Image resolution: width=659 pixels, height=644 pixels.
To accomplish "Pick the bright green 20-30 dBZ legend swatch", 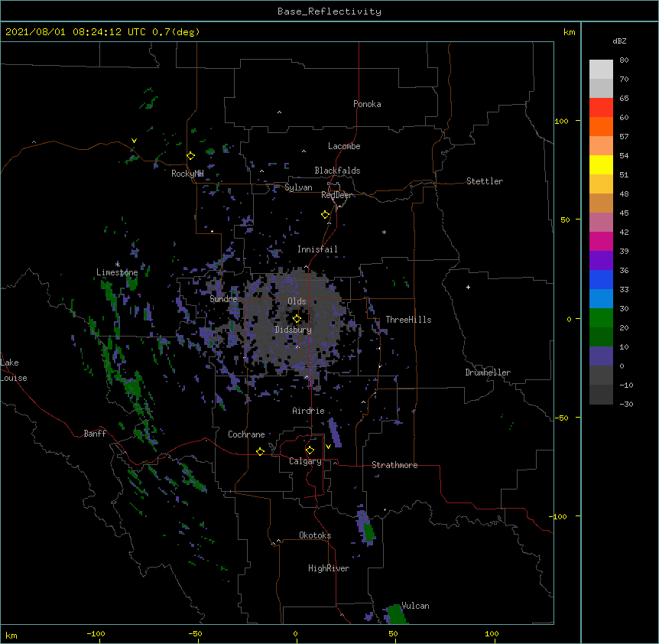I will pyautogui.click(x=601, y=318).
